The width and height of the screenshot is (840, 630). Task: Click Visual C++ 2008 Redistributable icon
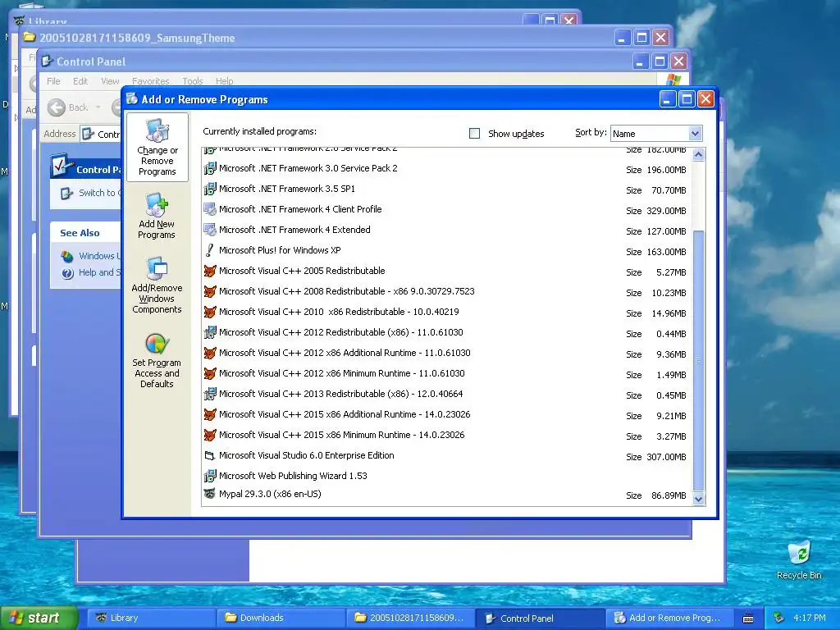point(210,291)
